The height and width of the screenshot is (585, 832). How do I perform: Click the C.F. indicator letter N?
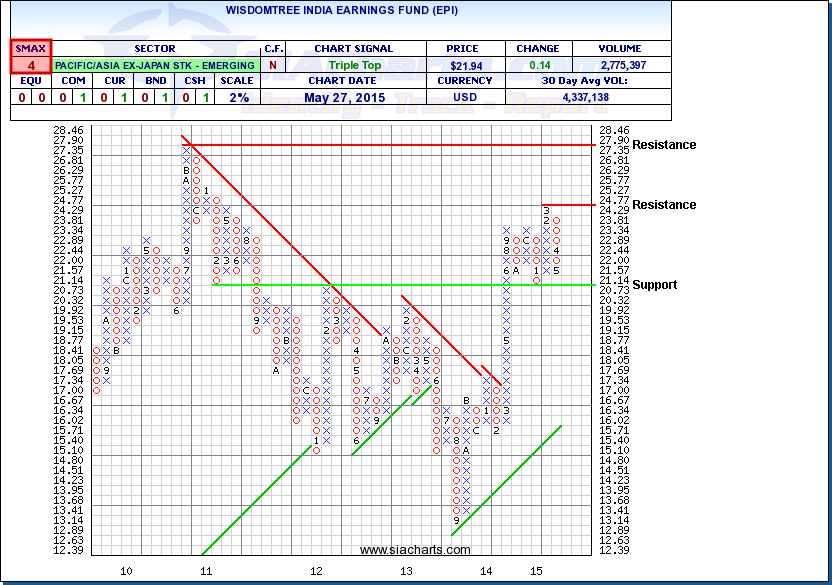point(273,65)
